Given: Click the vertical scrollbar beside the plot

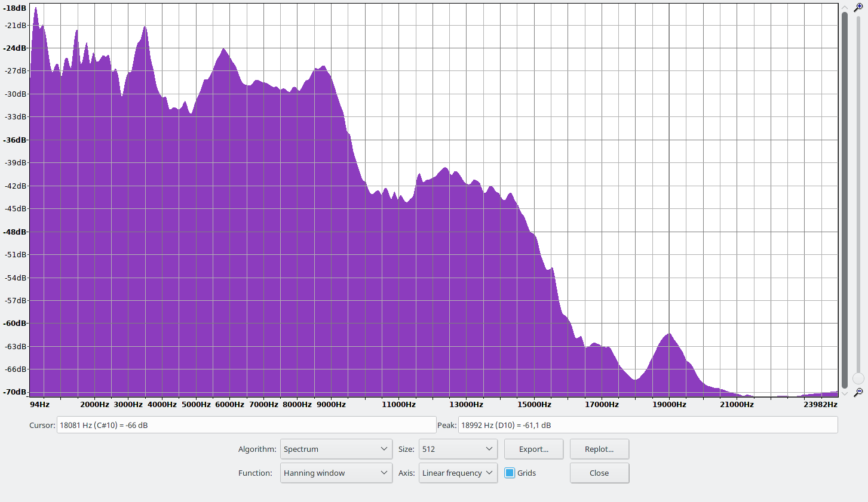Looking at the screenshot, I should [845, 200].
